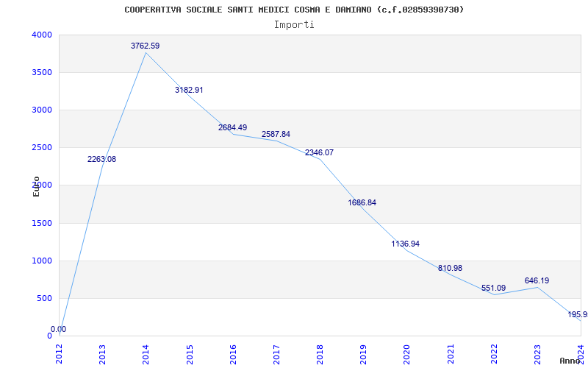The image size is (588, 368).
Task: Select the Importi subtitle text
Action: click(294, 25)
